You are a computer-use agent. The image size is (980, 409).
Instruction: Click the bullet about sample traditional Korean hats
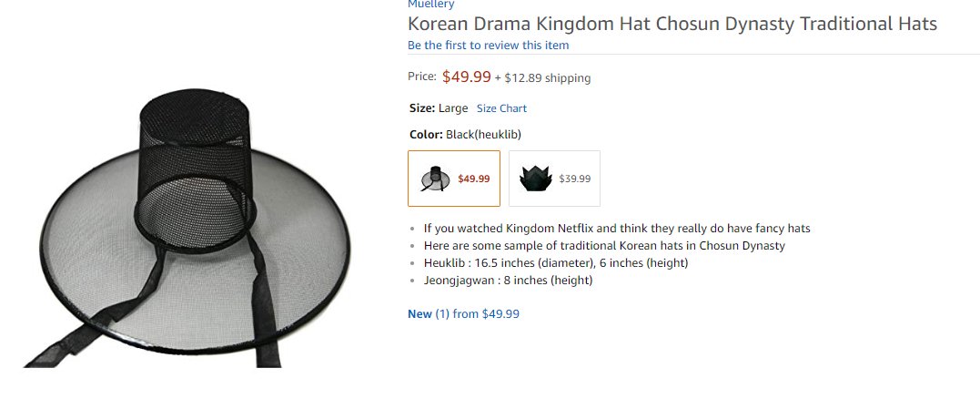(x=603, y=246)
